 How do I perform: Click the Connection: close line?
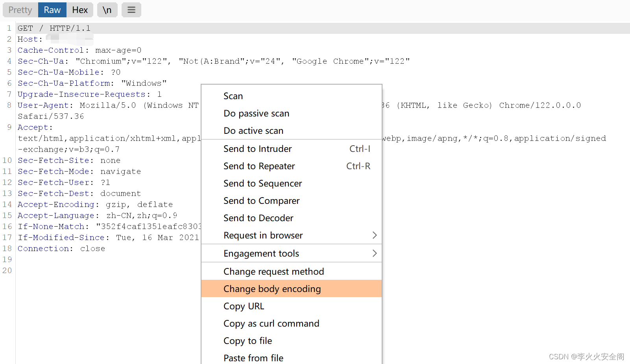click(61, 249)
